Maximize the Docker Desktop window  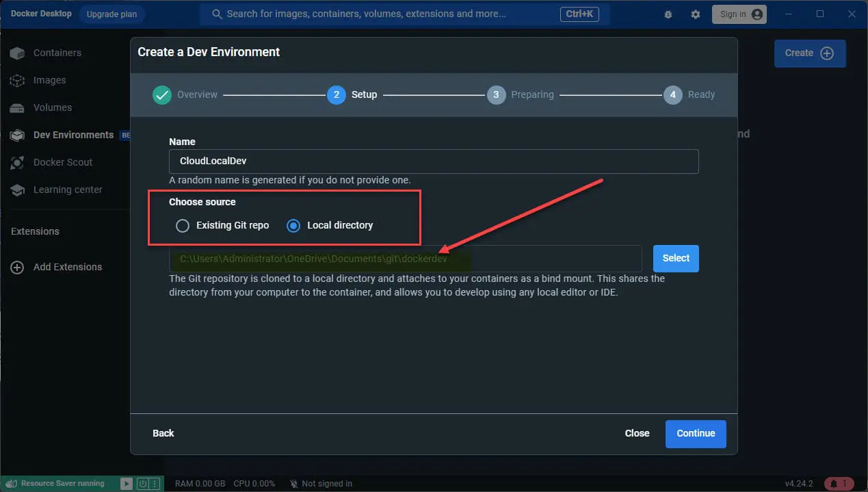click(820, 14)
